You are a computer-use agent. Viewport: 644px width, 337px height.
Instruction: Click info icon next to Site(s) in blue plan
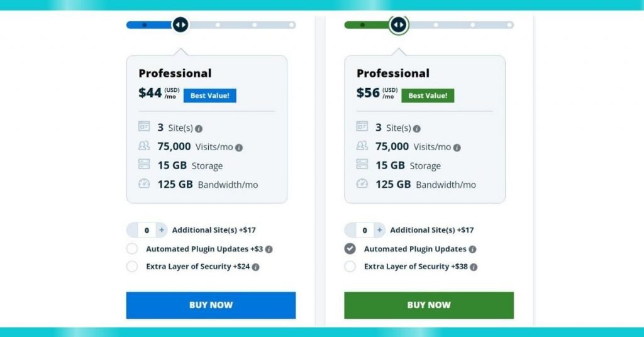point(199,129)
